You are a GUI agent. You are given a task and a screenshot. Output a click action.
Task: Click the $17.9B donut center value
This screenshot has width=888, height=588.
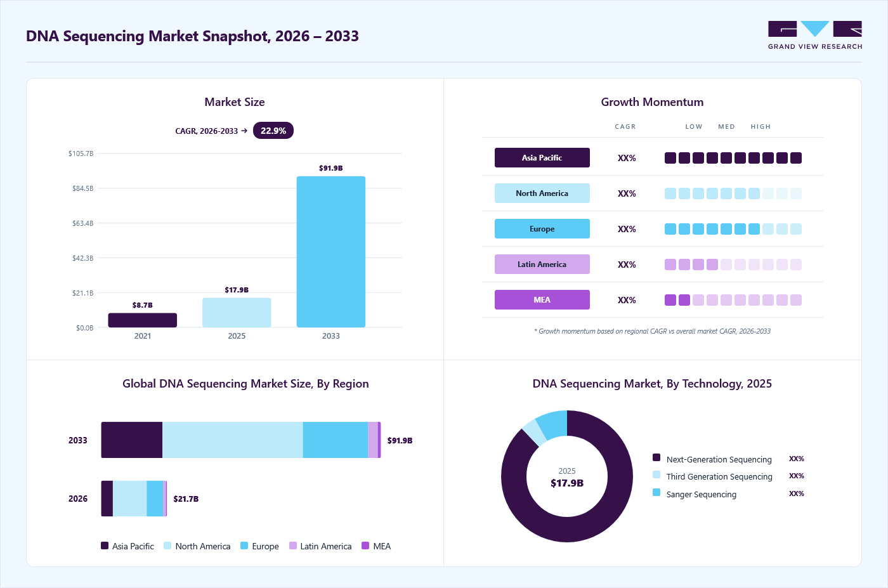[x=567, y=483]
